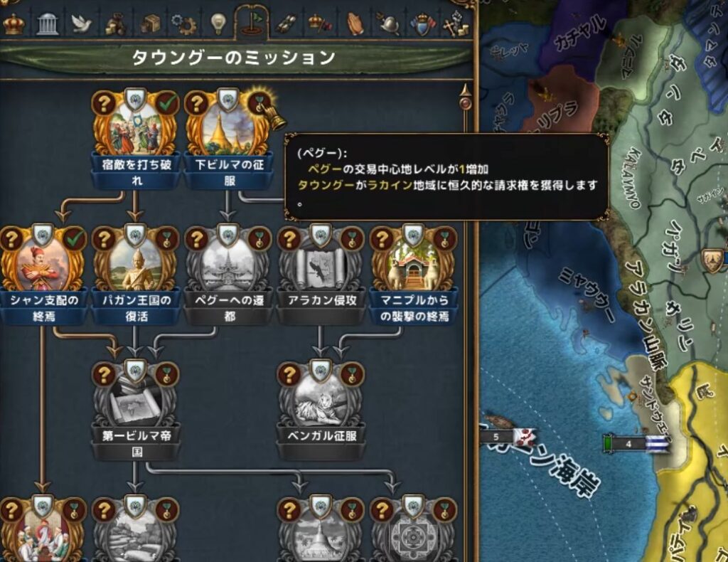Viewport: 728px width, 562px height.
Task: Open the Technology gears tab icon
Action: coord(183,23)
